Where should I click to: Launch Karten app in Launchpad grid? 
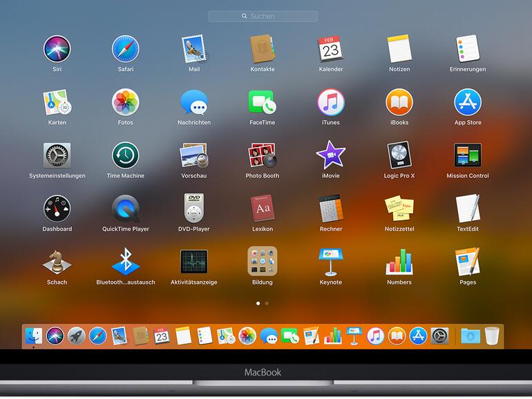[x=57, y=102]
